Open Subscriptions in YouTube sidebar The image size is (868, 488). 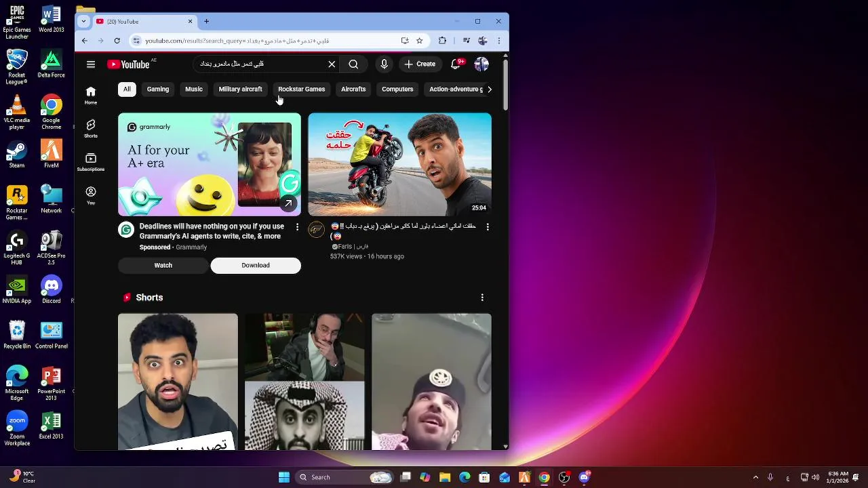91,162
